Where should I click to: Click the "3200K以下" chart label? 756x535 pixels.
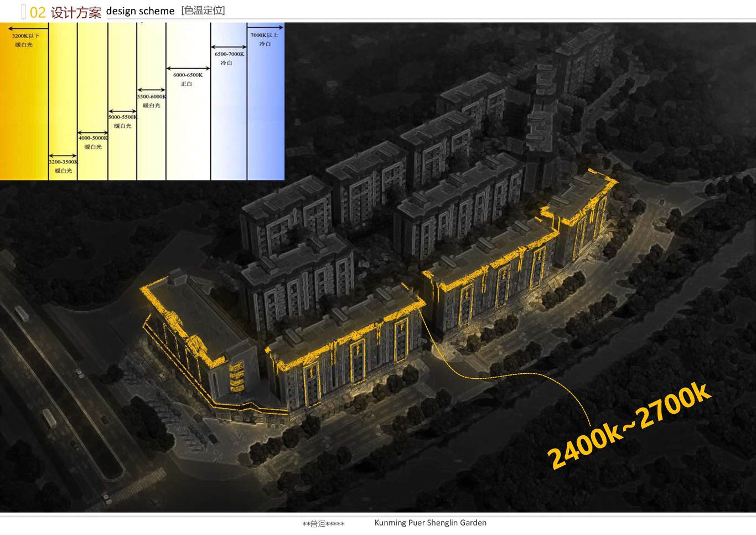point(25,36)
